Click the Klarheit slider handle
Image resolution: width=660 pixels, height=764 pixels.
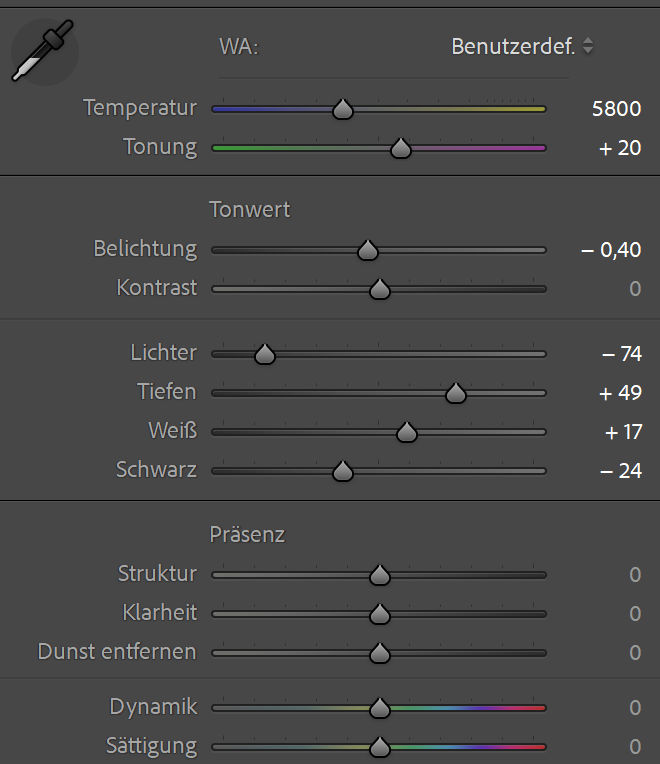point(379,614)
